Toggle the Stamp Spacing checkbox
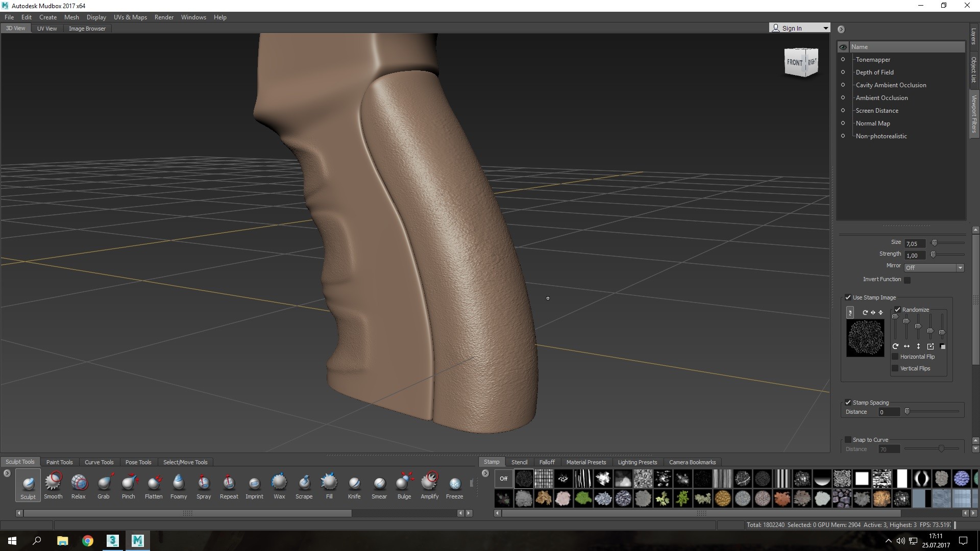This screenshot has width=980, height=551. pyautogui.click(x=848, y=403)
